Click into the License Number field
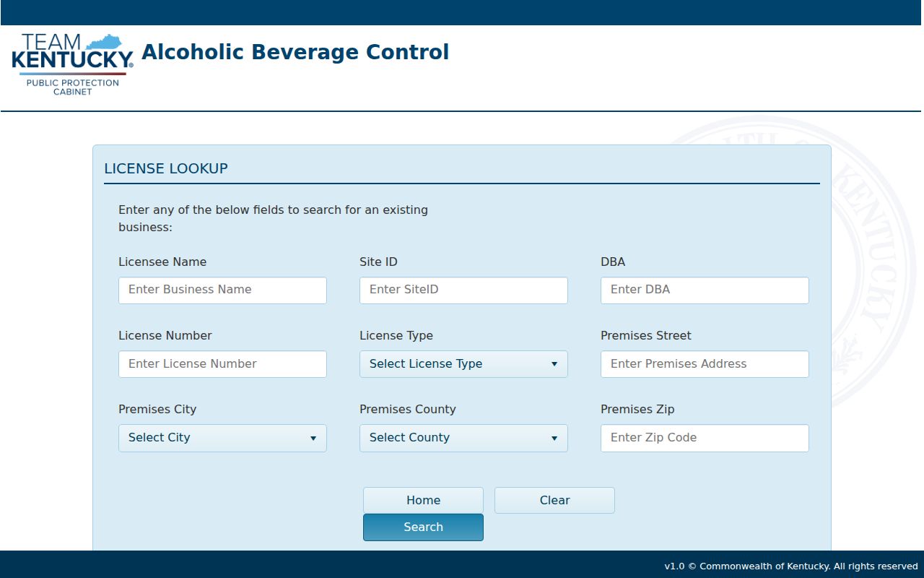924x578 pixels. tap(222, 364)
